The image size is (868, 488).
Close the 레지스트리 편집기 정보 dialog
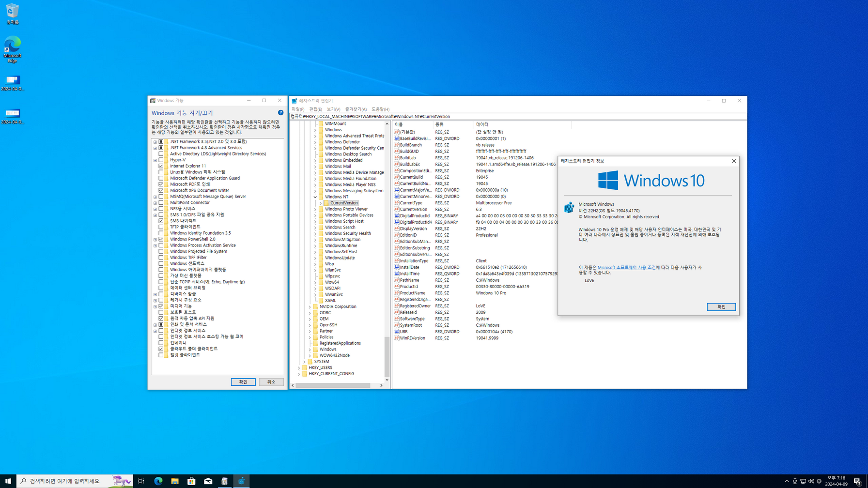pyautogui.click(x=734, y=161)
